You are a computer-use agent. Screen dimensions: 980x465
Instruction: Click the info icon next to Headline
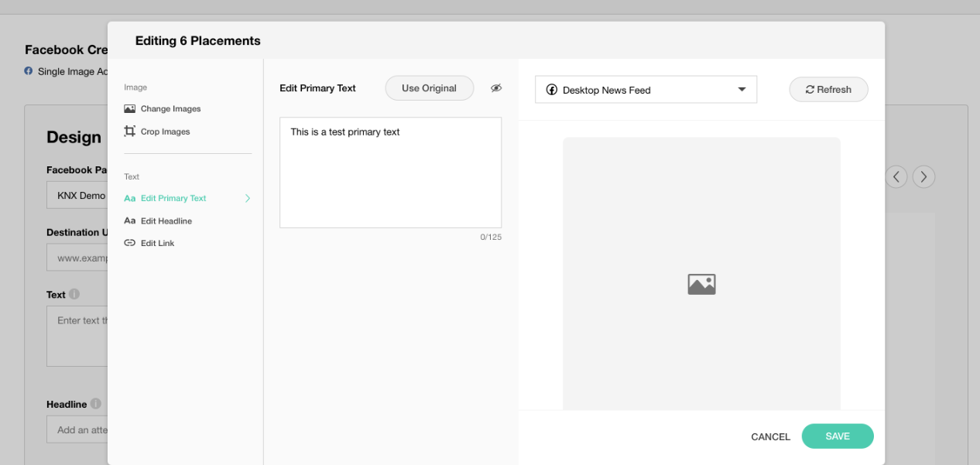click(x=96, y=404)
